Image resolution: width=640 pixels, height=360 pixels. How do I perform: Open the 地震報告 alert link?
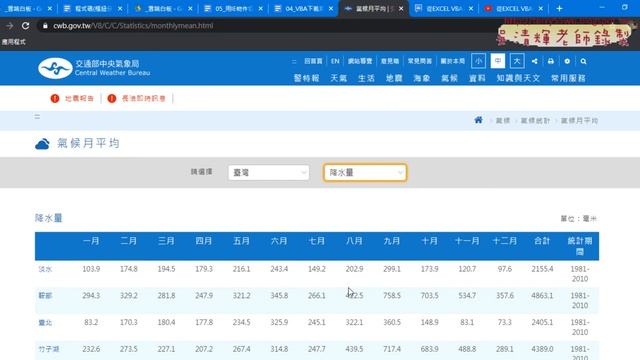80,98
